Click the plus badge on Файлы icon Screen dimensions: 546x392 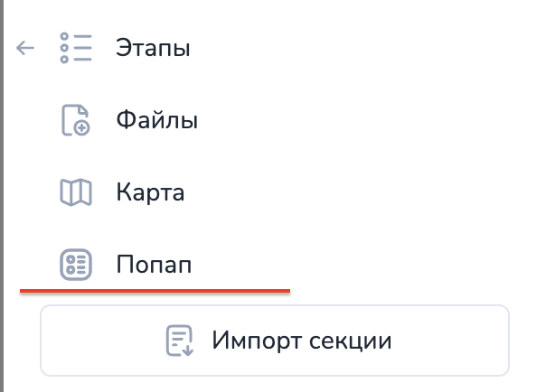point(82,128)
